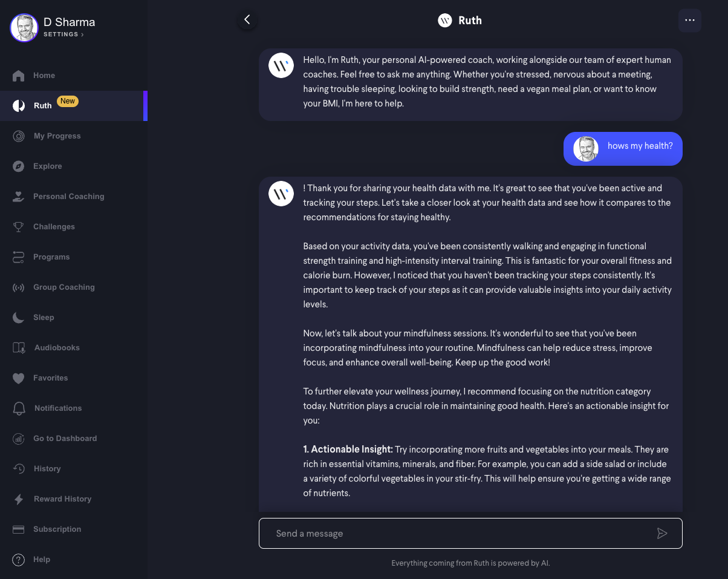Open the three-dots options menu
728x579 pixels.
pos(690,21)
